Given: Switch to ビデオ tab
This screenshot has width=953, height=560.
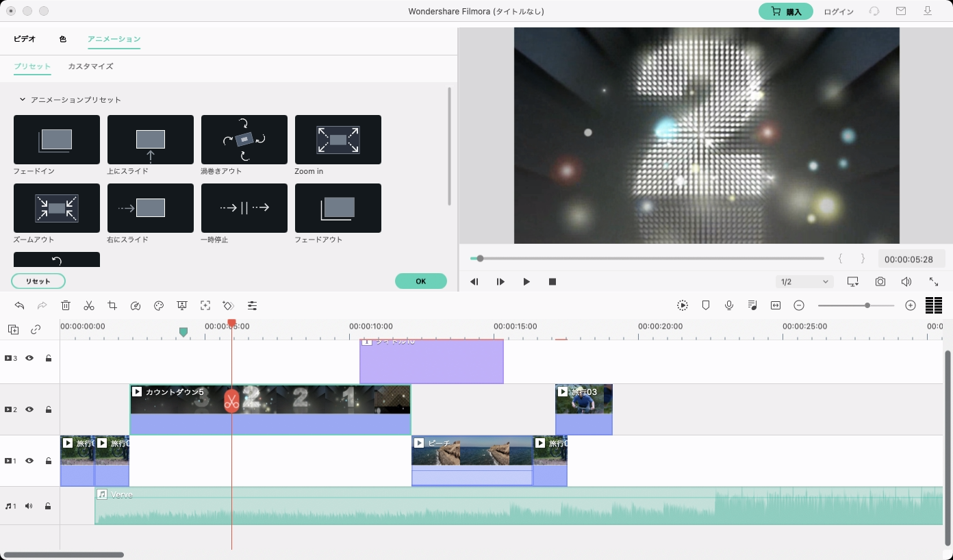Looking at the screenshot, I should [x=25, y=39].
